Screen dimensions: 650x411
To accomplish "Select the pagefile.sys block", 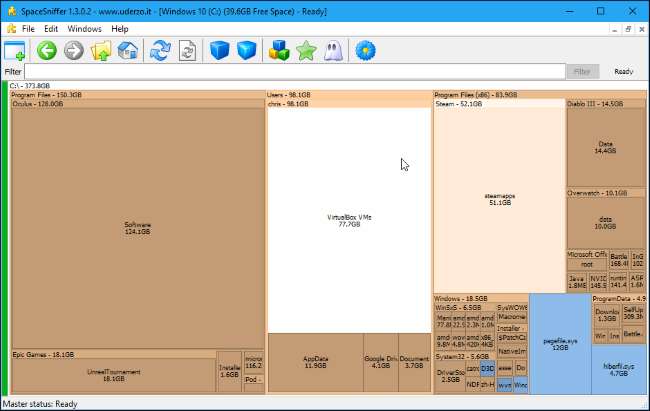I will pos(559,343).
